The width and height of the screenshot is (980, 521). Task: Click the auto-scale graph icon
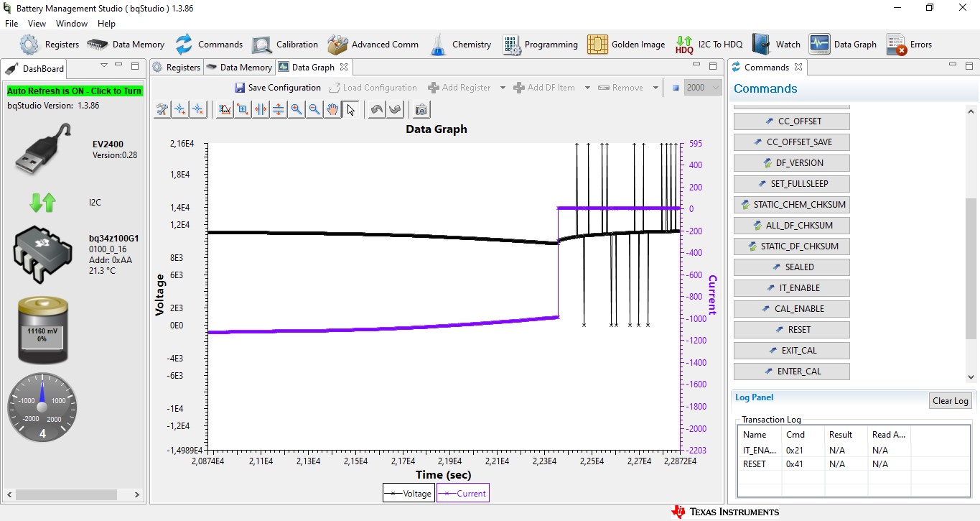point(225,109)
